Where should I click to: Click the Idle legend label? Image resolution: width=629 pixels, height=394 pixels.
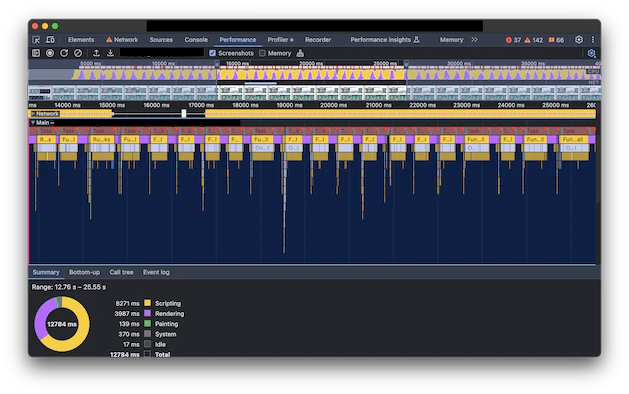point(160,344)
